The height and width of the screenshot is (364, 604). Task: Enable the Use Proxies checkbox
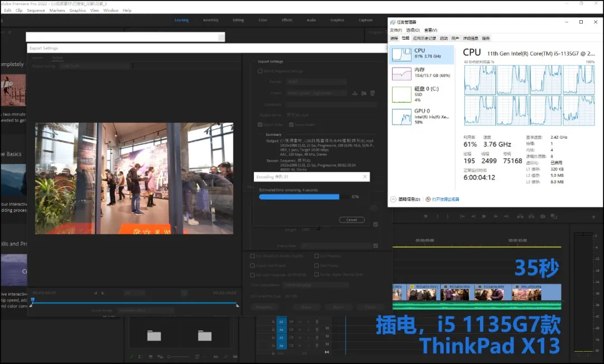click(x=316, y=266)
